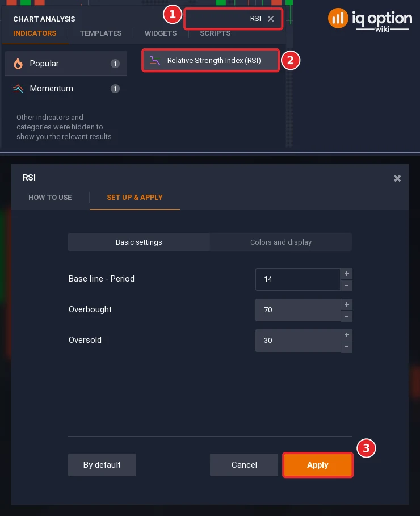Decrease the Overbought level with minus
This screenshot has width=420, height=516.
click(x=347, y=316)
